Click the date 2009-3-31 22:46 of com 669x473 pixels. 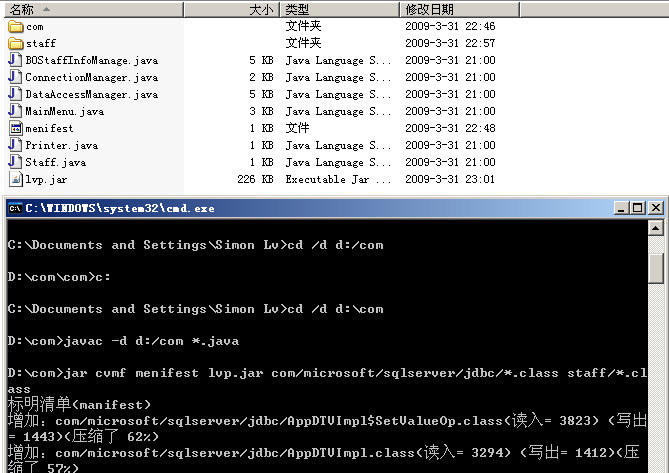(450, 26)
